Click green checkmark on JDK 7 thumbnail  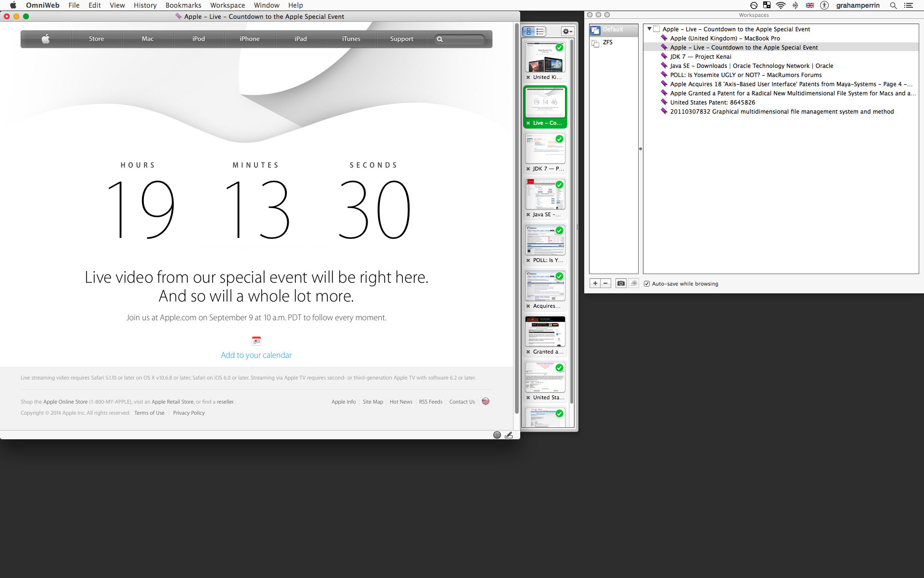(x=559, y=139)
